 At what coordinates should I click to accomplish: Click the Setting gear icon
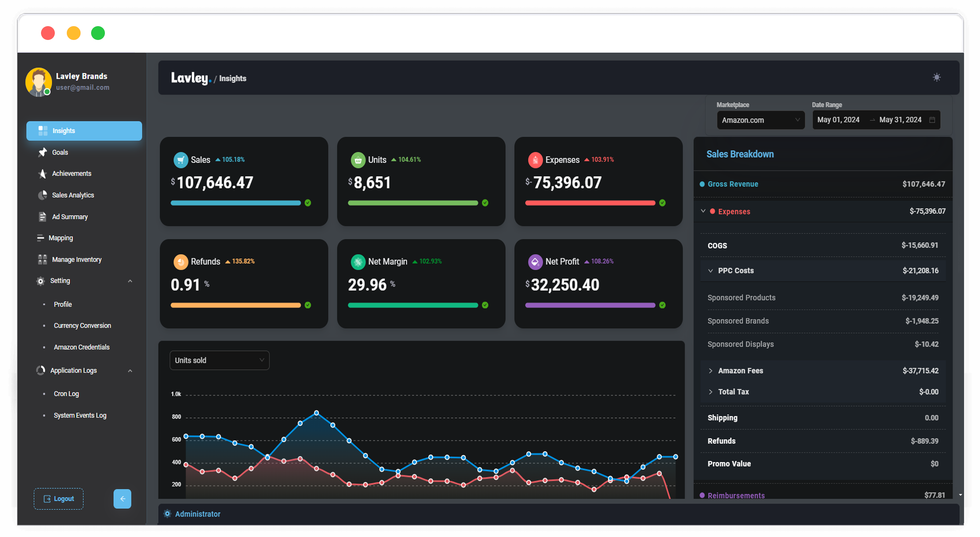pyautogui.click(x=40, y=281)
